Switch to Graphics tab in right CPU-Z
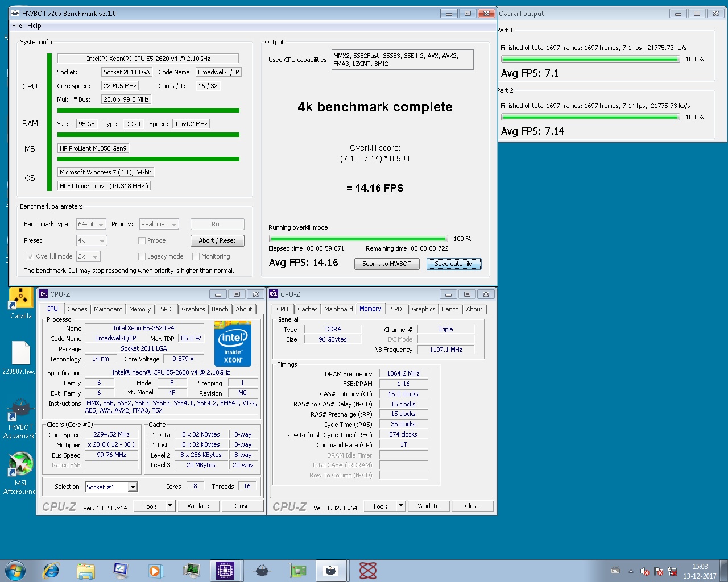 coord(424,309)
